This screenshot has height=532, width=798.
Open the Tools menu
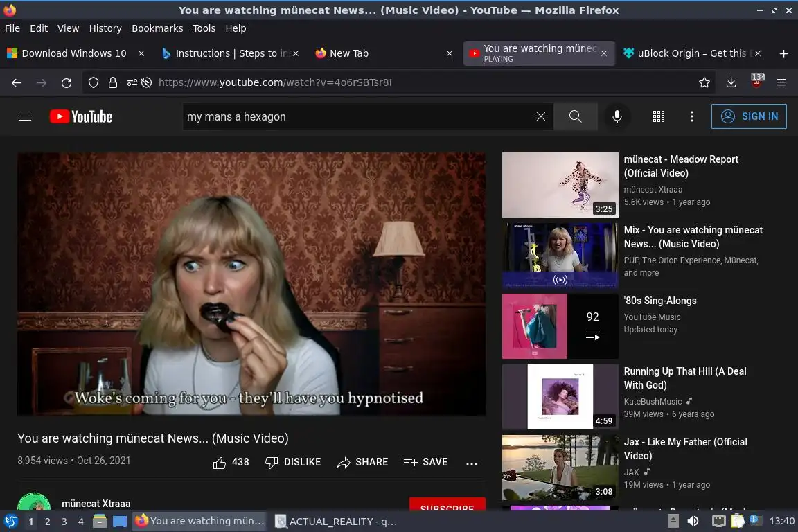(x=204, y=28)
